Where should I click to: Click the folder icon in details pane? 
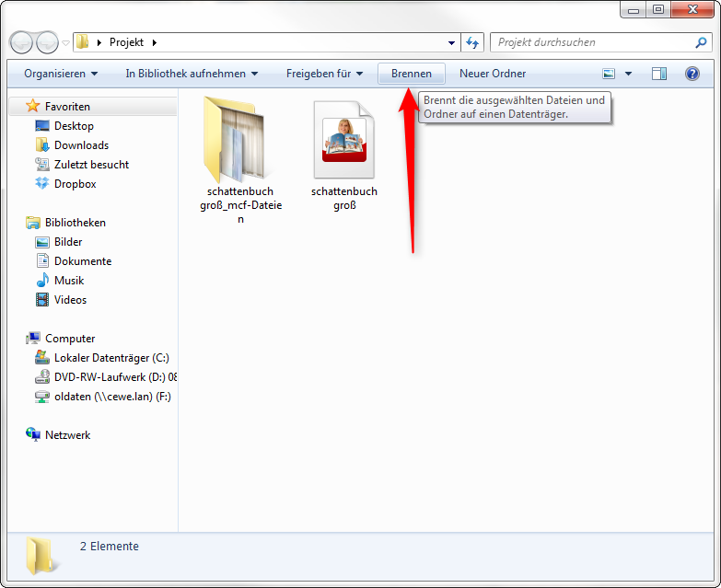[x=40, y=556]
